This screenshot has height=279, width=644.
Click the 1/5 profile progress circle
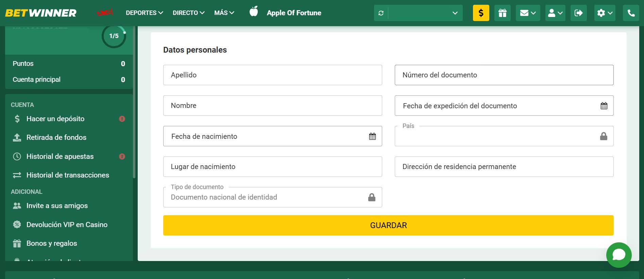[x=114, y=36]
